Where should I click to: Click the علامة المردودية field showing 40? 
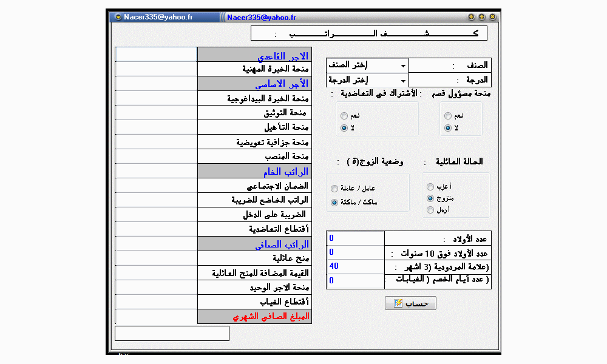[355, 266]
